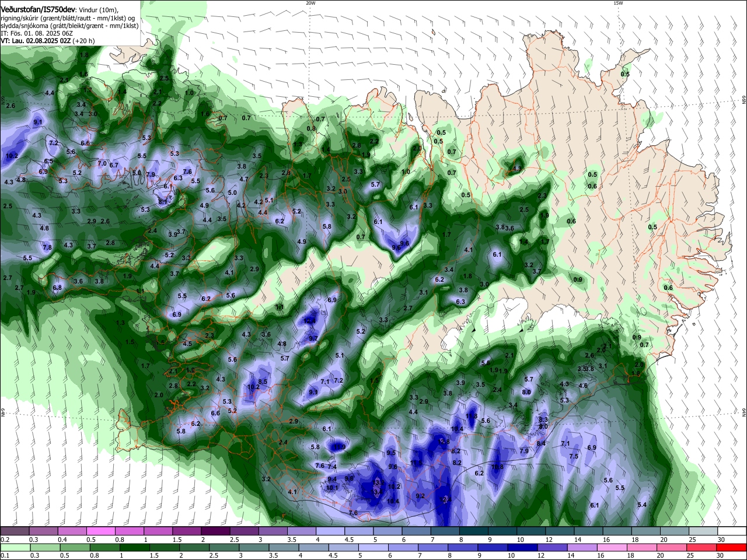The width and height of the screenshot is (747, 560).
Task: Select the light pink swatch labeled 16 on rain scale
Action: click(613, 547)
